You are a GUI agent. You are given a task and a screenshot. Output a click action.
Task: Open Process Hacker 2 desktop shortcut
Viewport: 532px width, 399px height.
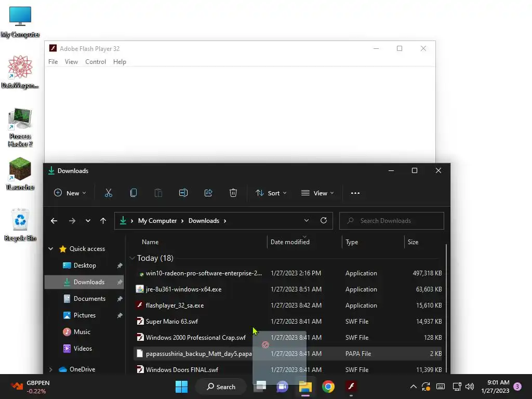20,127
